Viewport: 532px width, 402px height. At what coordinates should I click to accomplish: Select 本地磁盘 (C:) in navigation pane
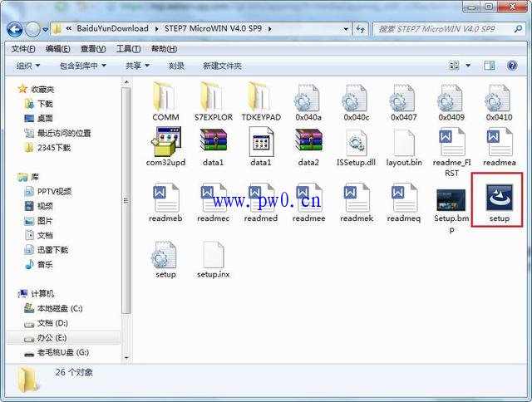(59, 308)
